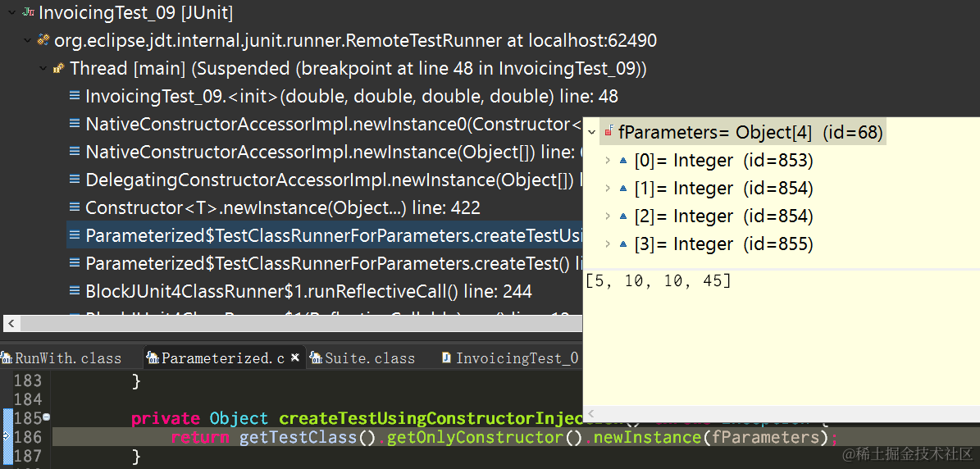Click line number 186 in the editor gutter

[28, 436]
